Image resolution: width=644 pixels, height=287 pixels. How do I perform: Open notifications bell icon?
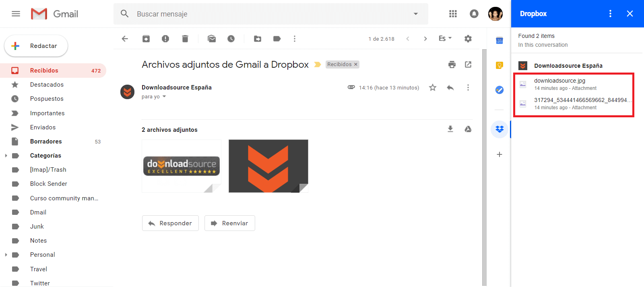(474, 14)
